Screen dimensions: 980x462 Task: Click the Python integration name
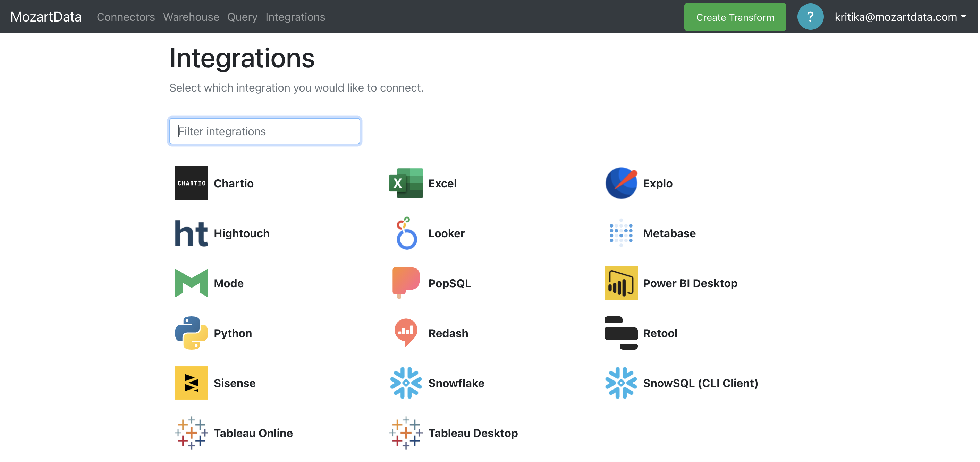click(233, 333)
